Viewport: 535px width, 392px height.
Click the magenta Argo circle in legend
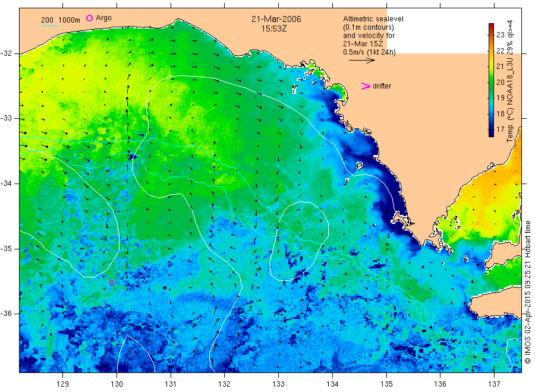click(89, 18)
